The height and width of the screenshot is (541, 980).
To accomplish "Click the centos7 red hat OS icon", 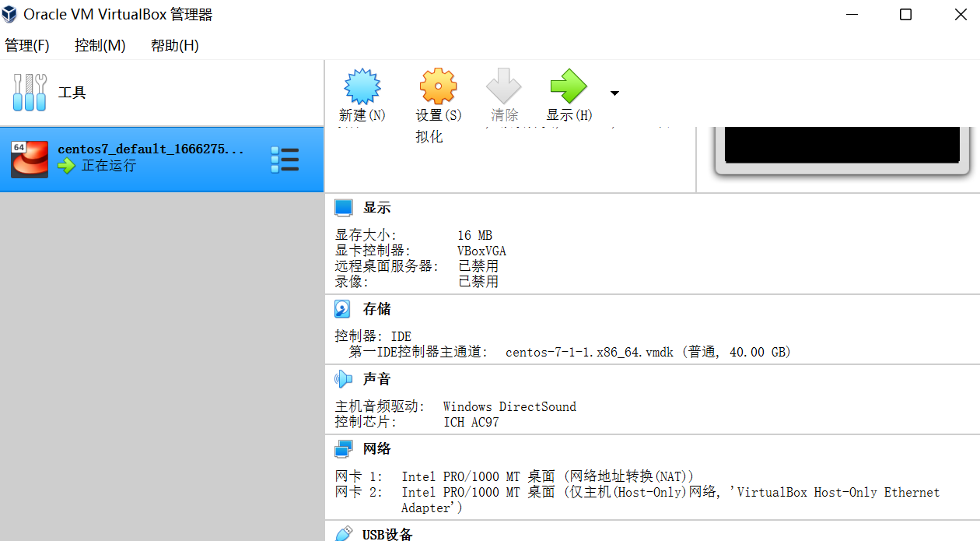I will [30, 159].
